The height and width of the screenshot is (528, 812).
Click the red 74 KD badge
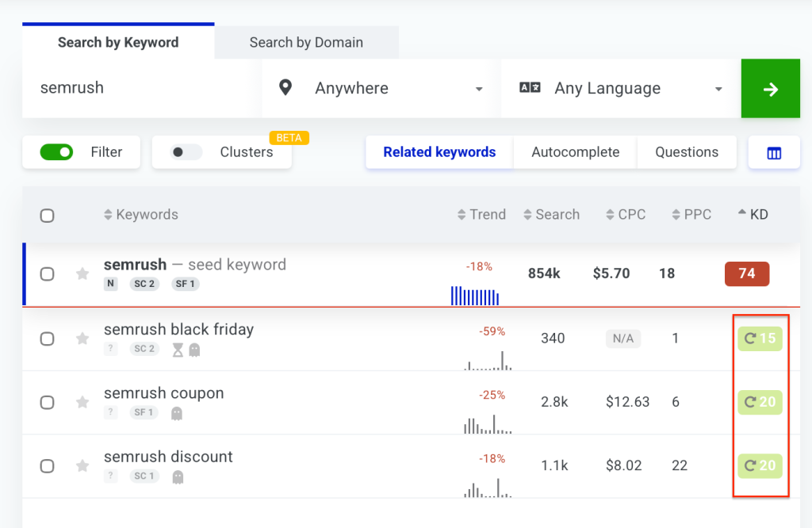746,274
